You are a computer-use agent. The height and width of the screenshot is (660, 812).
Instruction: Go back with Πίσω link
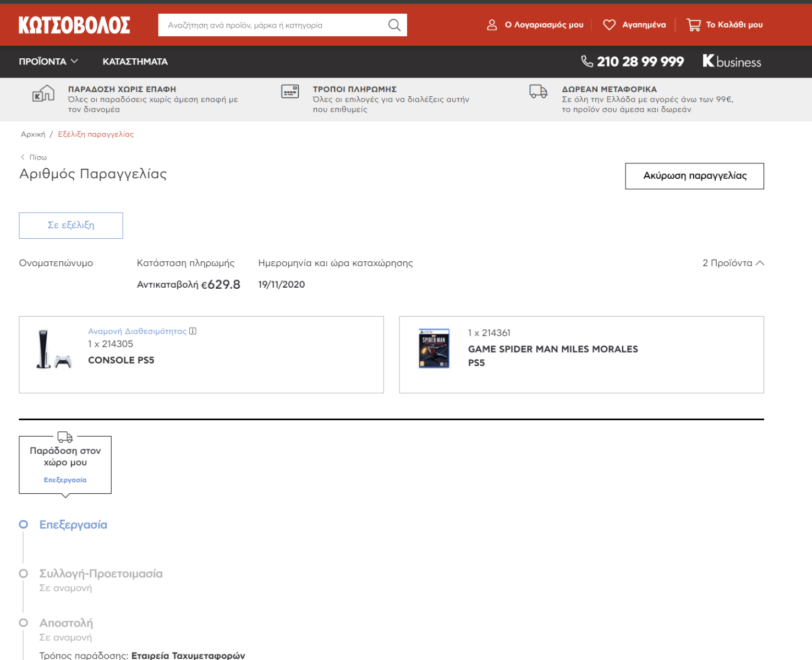coord(34,157)
